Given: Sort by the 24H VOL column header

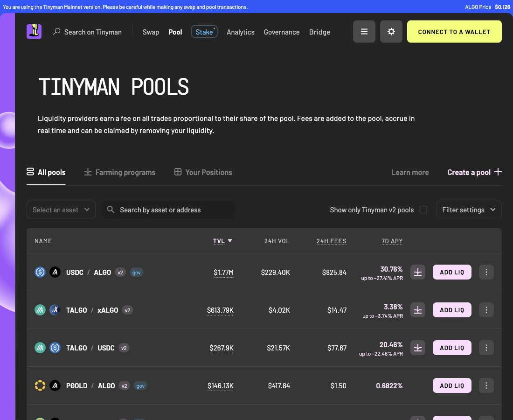Looking at the screenshot, I should [x=277, y=241].
